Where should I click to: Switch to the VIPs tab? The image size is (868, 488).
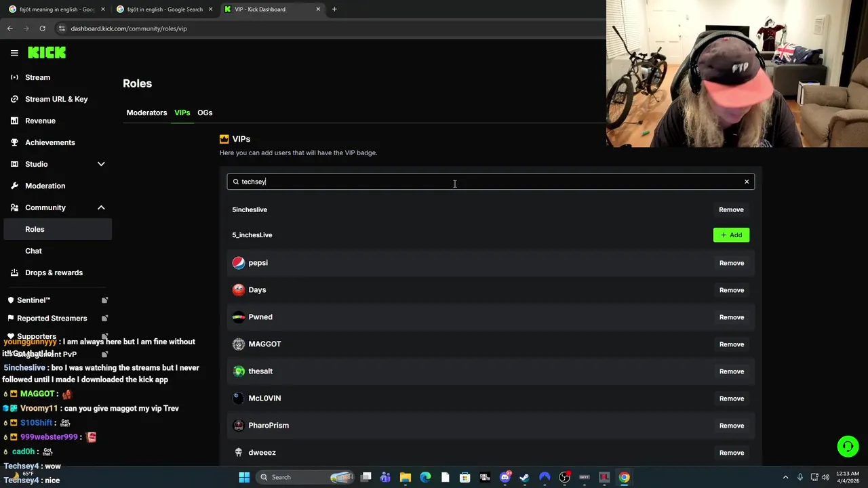click(x=182, y=113)
